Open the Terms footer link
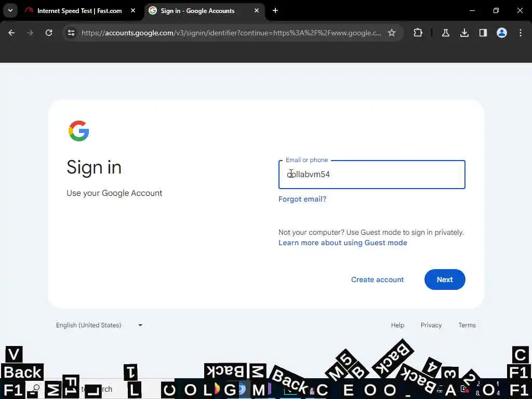The height and width of the screenshot is (399, 532). tap(467, 325)
